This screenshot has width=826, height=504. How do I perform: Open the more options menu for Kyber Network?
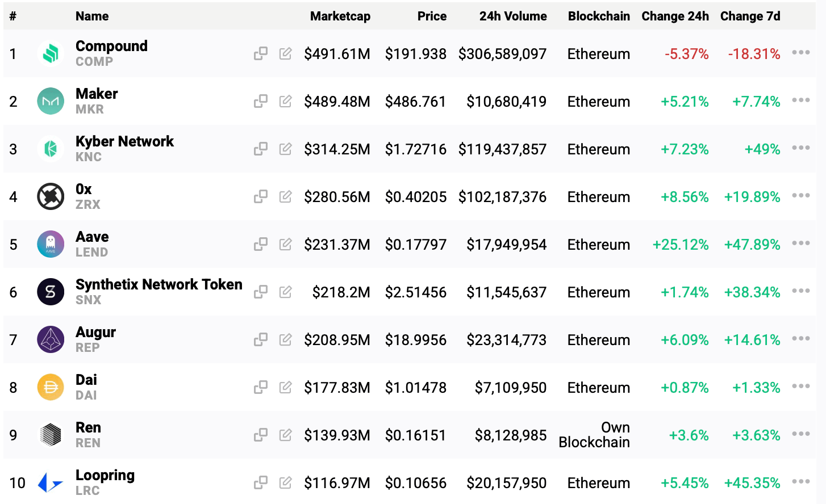coord(801,148)
